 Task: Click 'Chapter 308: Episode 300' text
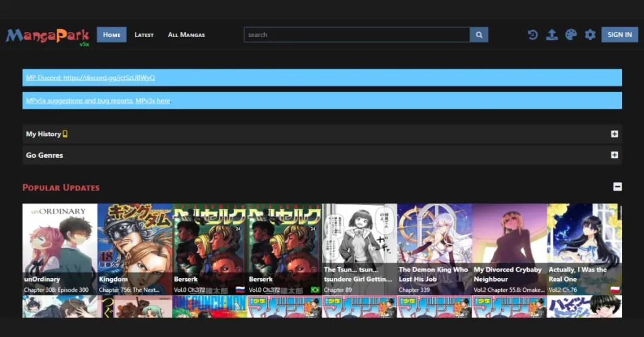(x=56, y=290)
